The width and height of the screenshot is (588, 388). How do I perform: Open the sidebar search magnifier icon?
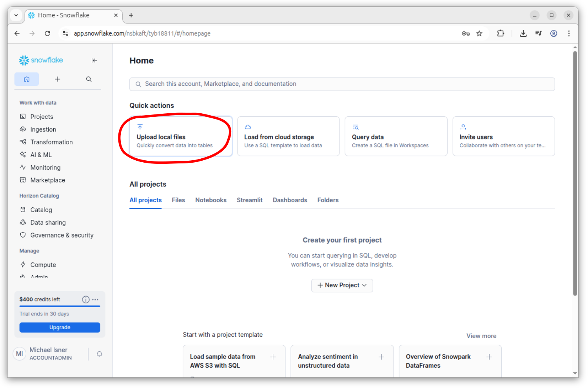point(89,79)
